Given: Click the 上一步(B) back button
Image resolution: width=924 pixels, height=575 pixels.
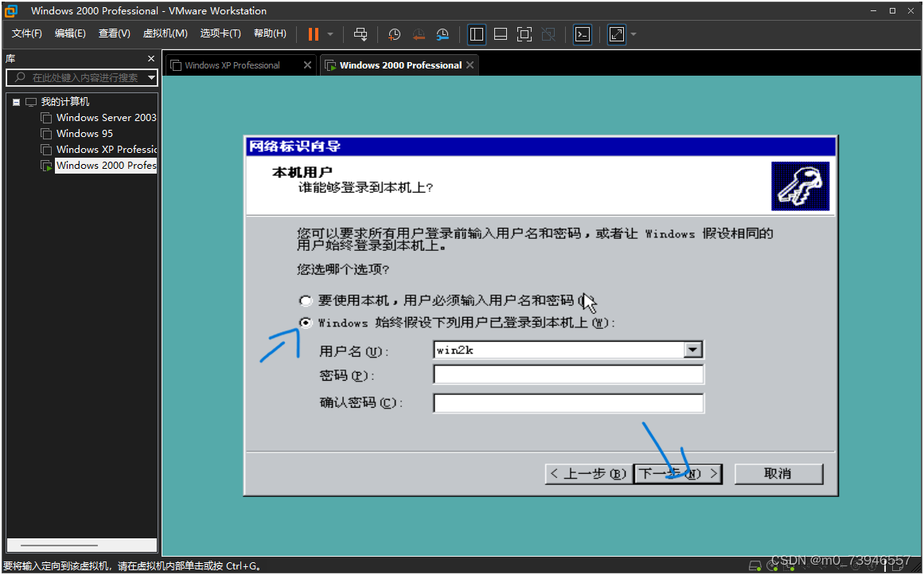Looking at the screenshot, I should [588, 474].
